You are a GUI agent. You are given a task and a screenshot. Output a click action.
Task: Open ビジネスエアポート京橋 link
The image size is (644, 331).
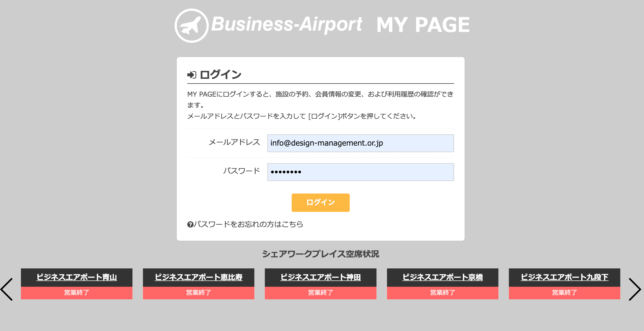[x=443, y=277]
